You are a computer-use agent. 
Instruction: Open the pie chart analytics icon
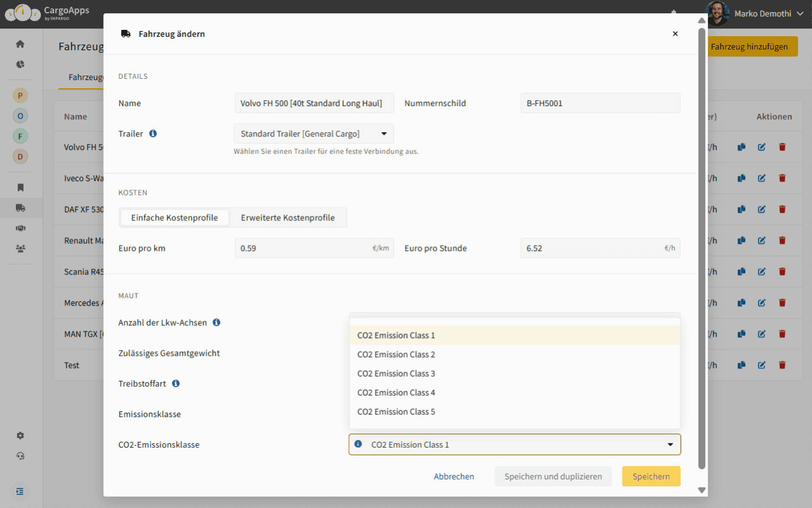coord(20,64)
